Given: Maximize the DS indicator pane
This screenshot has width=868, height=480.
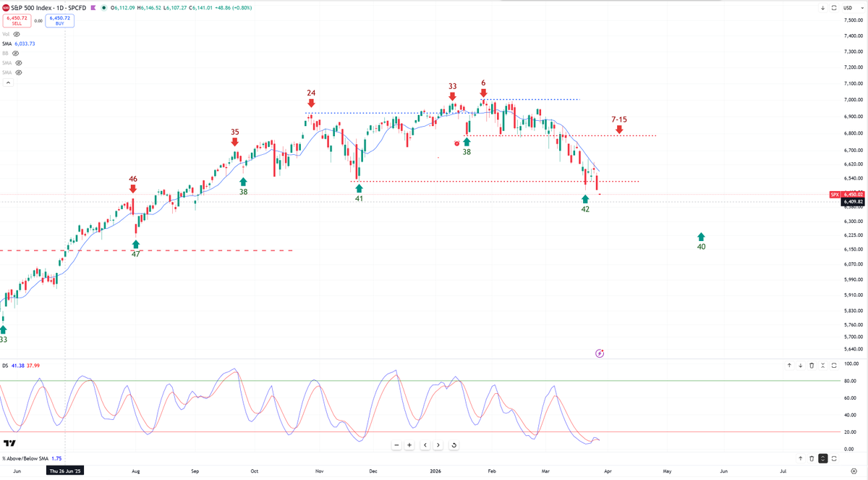Looking at the screenshot, I should (834, 366).
